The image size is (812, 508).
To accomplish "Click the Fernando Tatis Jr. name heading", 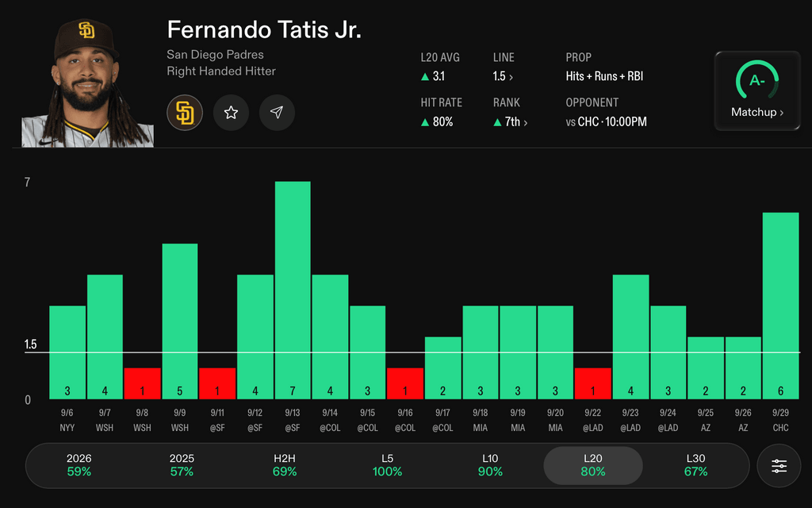I will pos(264,29).
